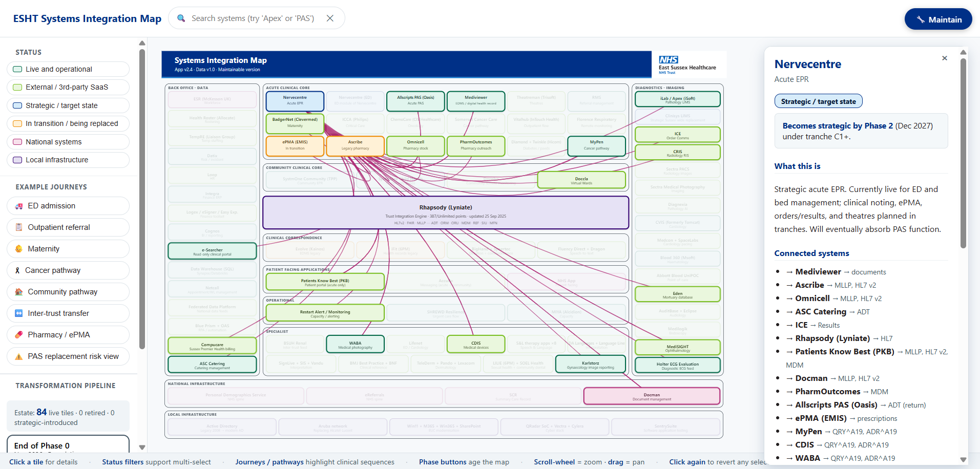Click the details panel scroll-down arrow
Viewport: 980px width, 469px height.
click(x=963, y=460)
